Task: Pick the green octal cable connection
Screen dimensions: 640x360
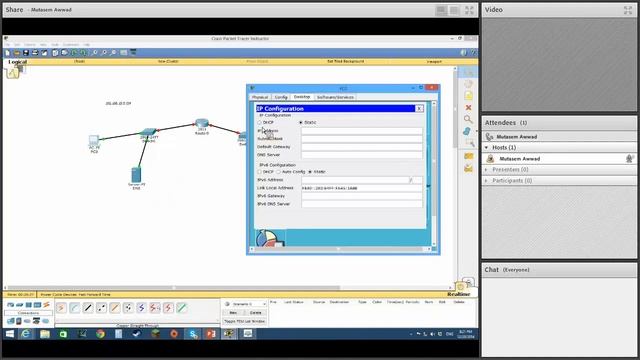Action: 182,307
